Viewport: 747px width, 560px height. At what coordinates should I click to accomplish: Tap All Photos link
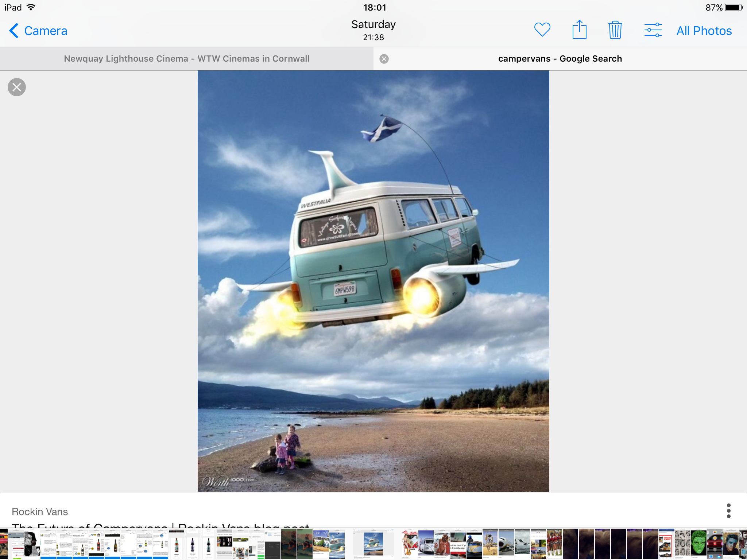click(x=704, y=31)
